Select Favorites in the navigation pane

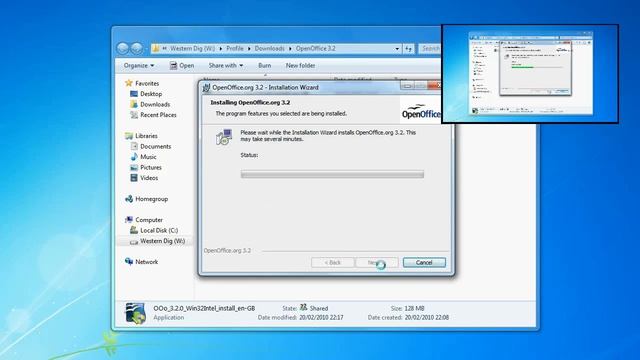click(147, 83)
